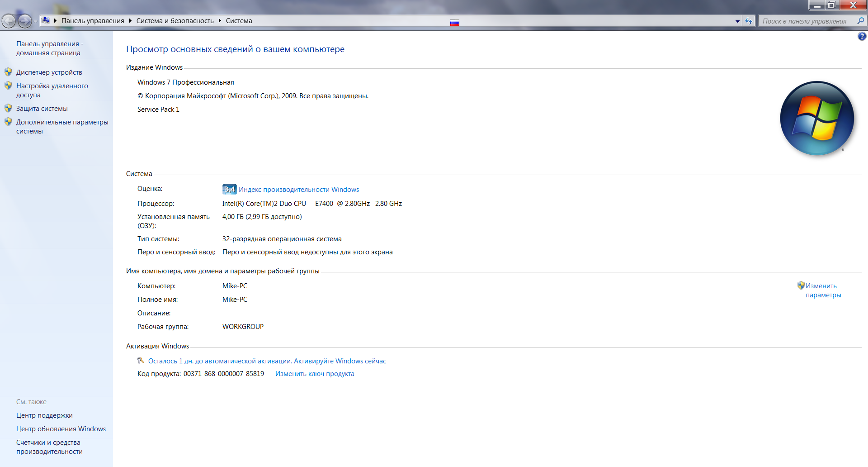Open 'Защита системы' sidebar link
868x467 pixels.
pos(42,109)
